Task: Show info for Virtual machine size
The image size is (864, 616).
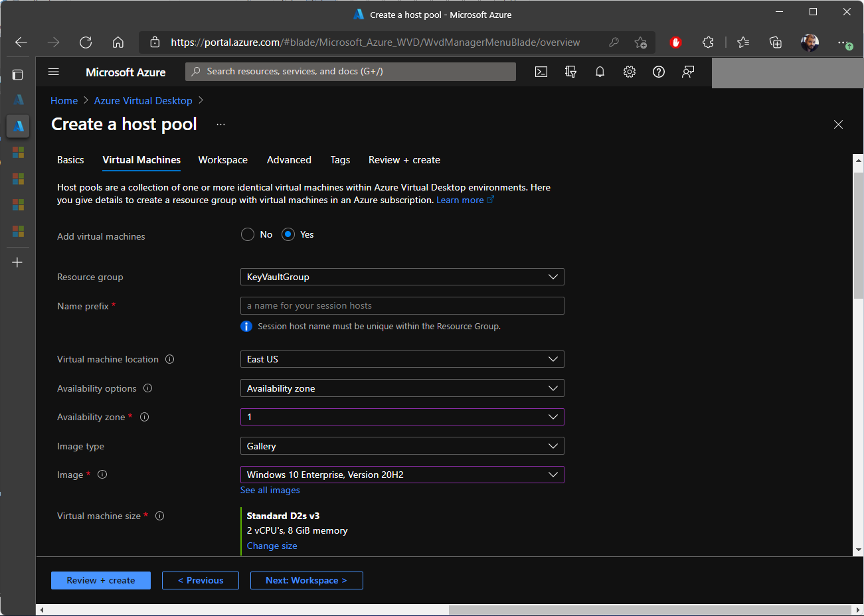Action: tap(160, 516)
